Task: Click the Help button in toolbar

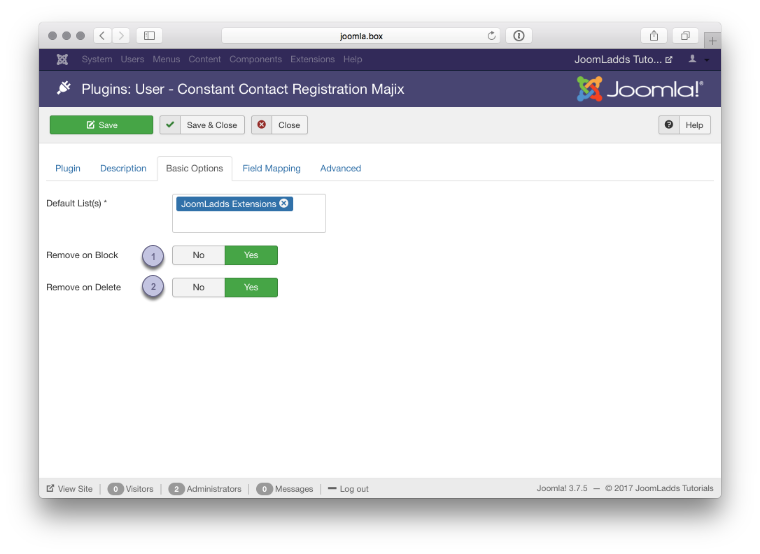Action: tap(684, 125)
